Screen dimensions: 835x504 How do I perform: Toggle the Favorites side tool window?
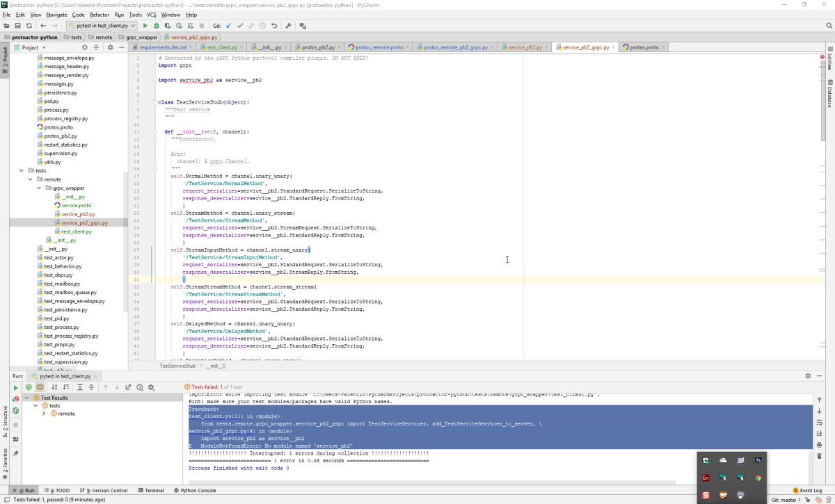6,464
